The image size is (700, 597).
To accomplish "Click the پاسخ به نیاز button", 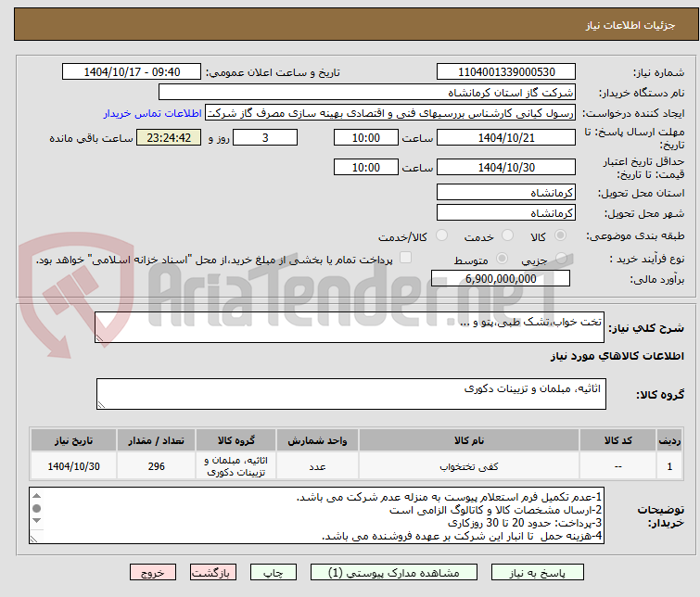I will click(538, 573).
